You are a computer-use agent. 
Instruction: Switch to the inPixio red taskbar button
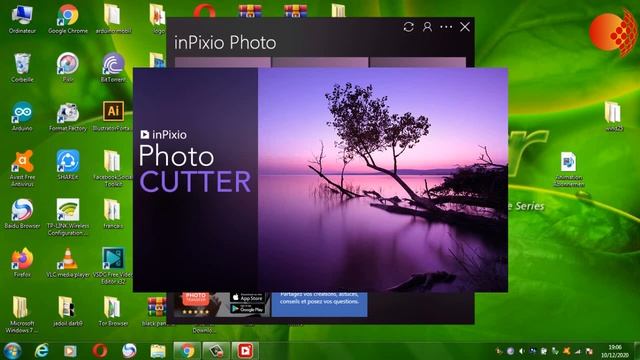pos(245,351)
